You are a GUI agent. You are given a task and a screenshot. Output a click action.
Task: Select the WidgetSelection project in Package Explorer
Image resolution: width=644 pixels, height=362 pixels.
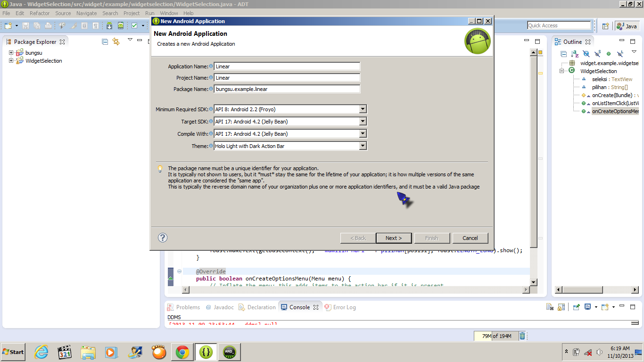point(44,61)
